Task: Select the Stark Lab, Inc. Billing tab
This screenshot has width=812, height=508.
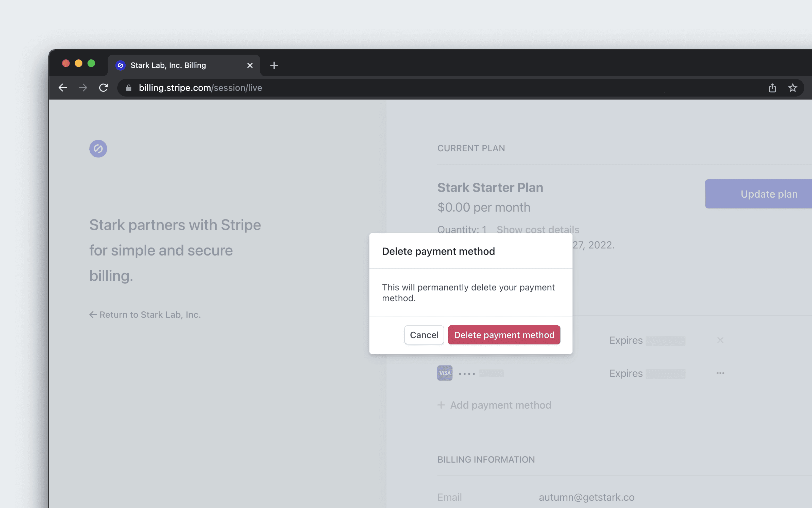Action: coord(184,65)
